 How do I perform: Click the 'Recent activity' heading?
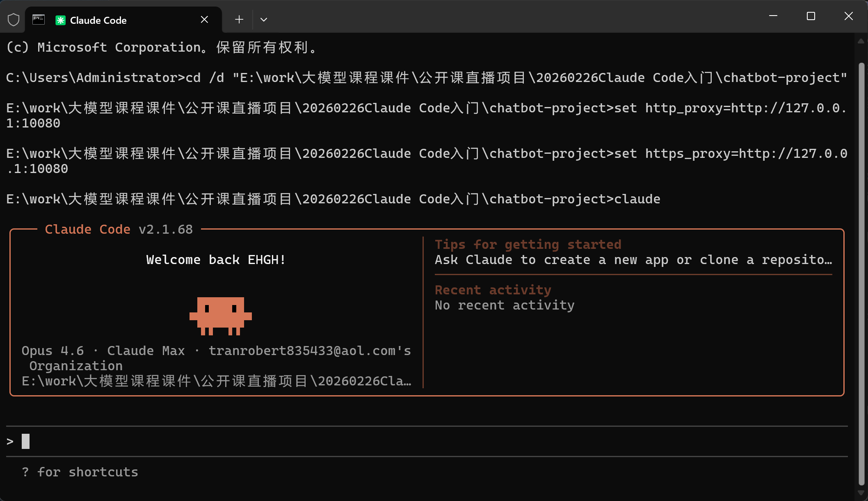click(x=493, y=290)
